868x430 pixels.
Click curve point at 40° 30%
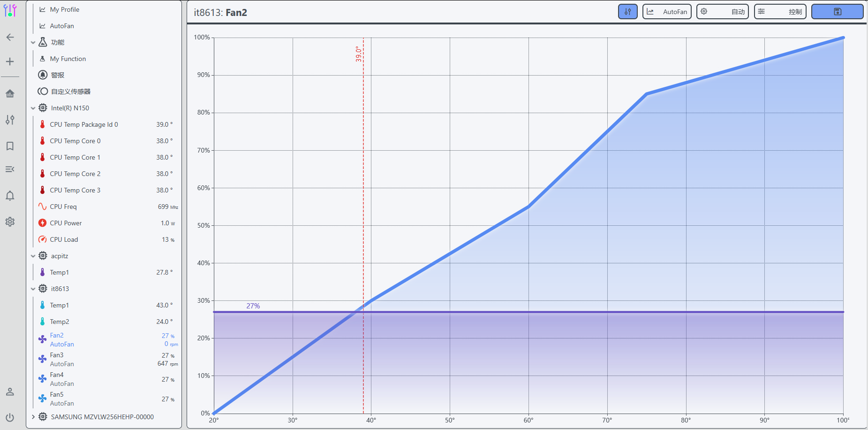coord(371,300)
